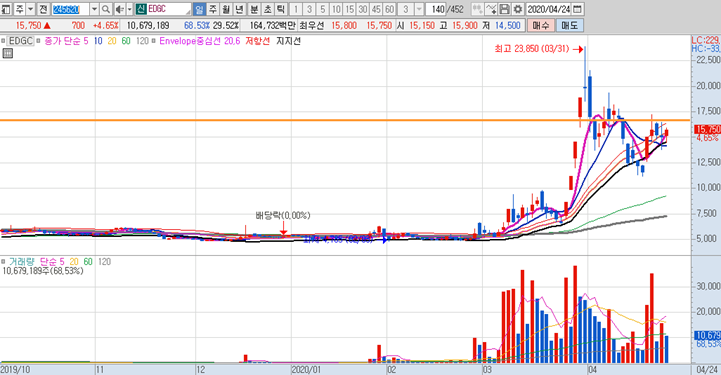Click the 5-day moving average legend label
Viewport: 721px width, 375px height.
(x=66, y=41)
